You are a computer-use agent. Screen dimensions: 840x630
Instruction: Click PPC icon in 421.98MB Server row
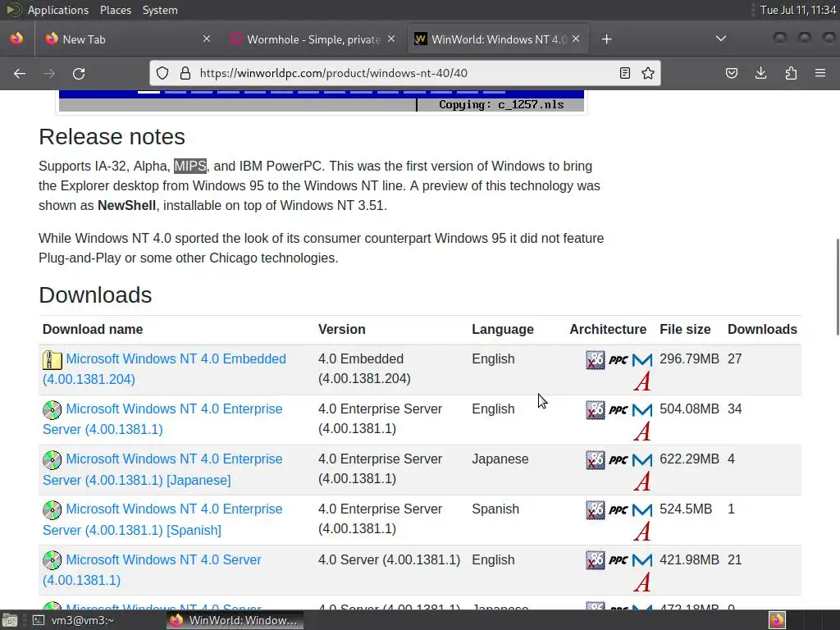(x=619, y=560)
